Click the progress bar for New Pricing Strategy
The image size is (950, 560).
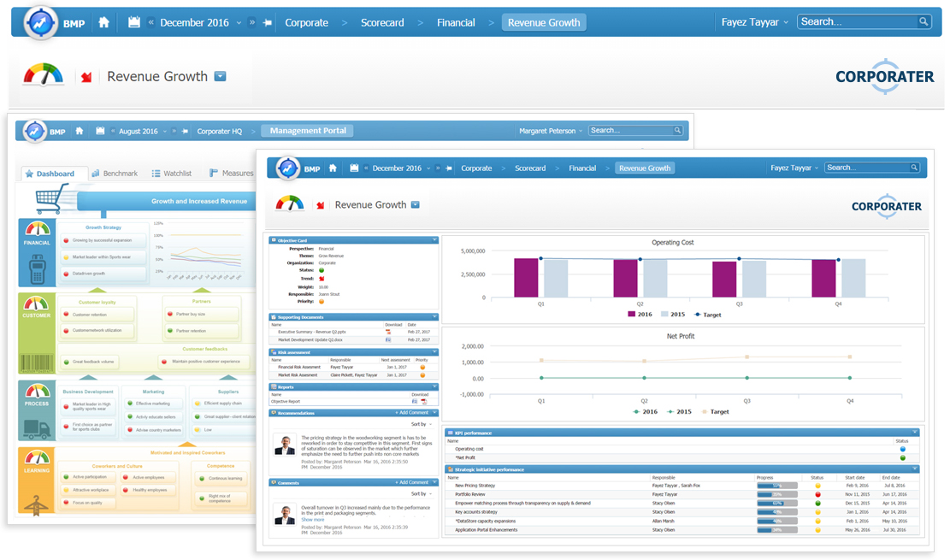(776, 486)
